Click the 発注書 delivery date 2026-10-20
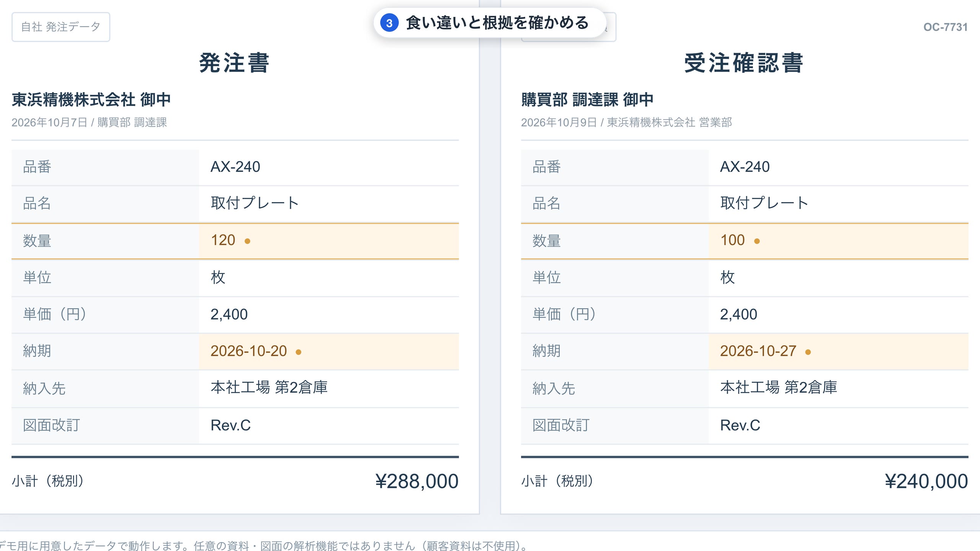The height and width of the screenshot is (551, 980). pos(249,351)
